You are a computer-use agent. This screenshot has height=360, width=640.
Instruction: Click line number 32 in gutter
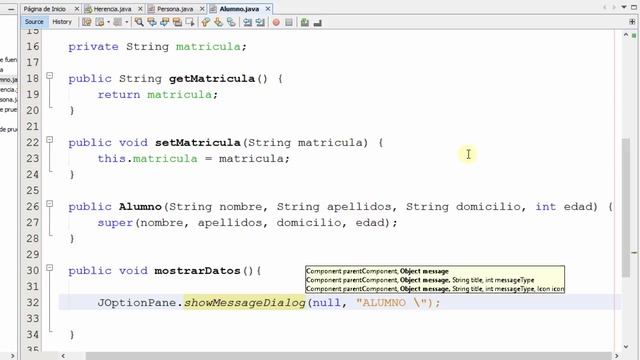coord(33,303)
